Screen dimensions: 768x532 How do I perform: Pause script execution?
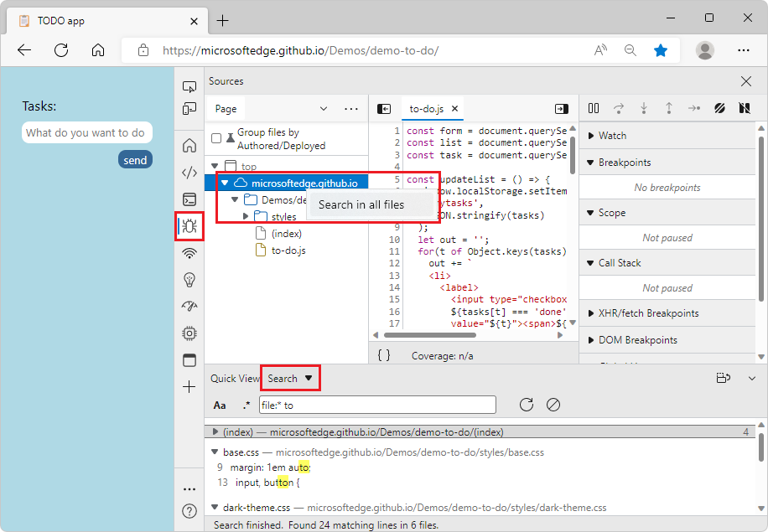[594, 108]
